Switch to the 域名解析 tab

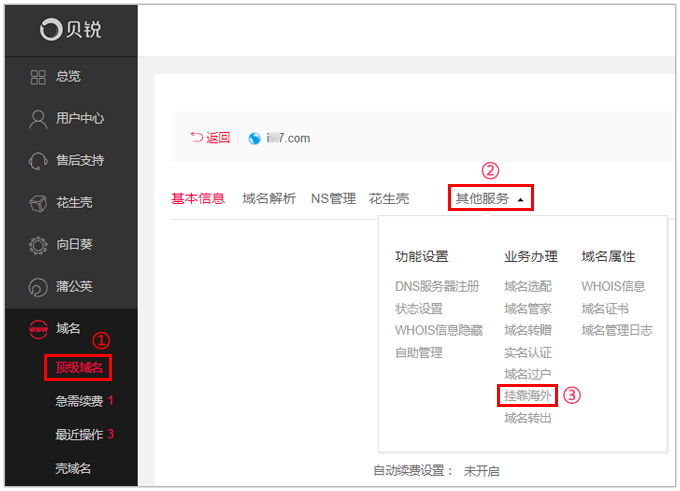tap(268, 199)
